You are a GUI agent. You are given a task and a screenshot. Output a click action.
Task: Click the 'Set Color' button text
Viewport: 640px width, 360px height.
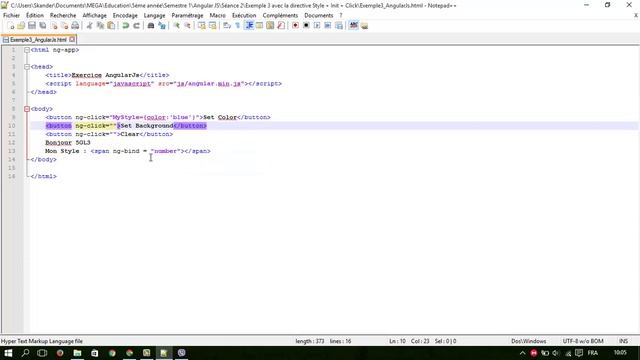point(220,117)
